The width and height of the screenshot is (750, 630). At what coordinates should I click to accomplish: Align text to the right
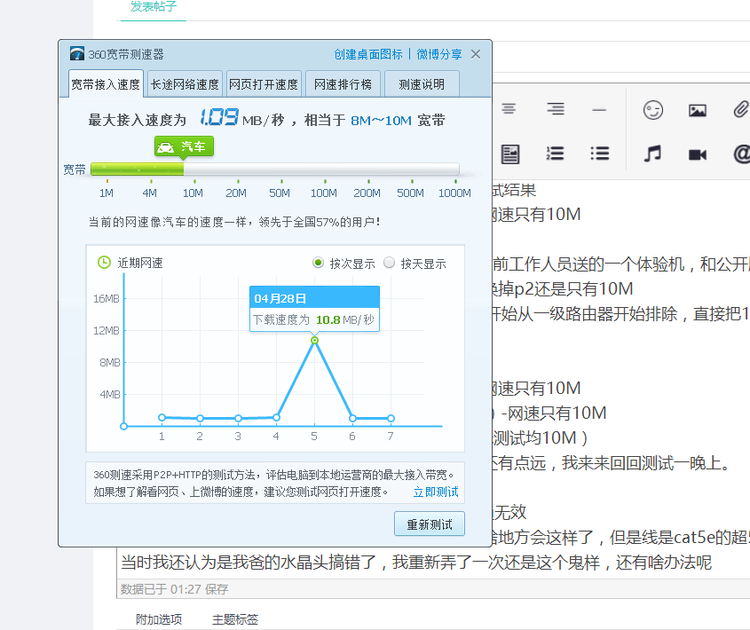(x=555, y=108)
